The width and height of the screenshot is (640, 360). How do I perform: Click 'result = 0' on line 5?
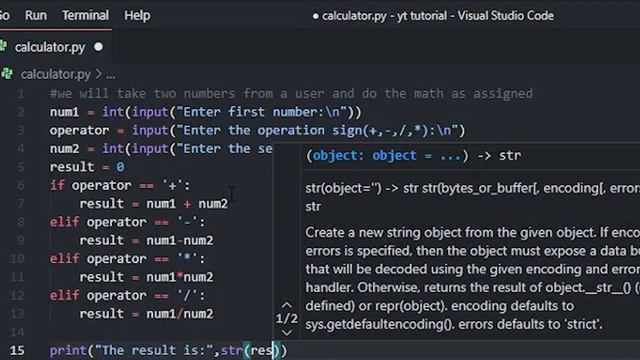tap(87, 167)
